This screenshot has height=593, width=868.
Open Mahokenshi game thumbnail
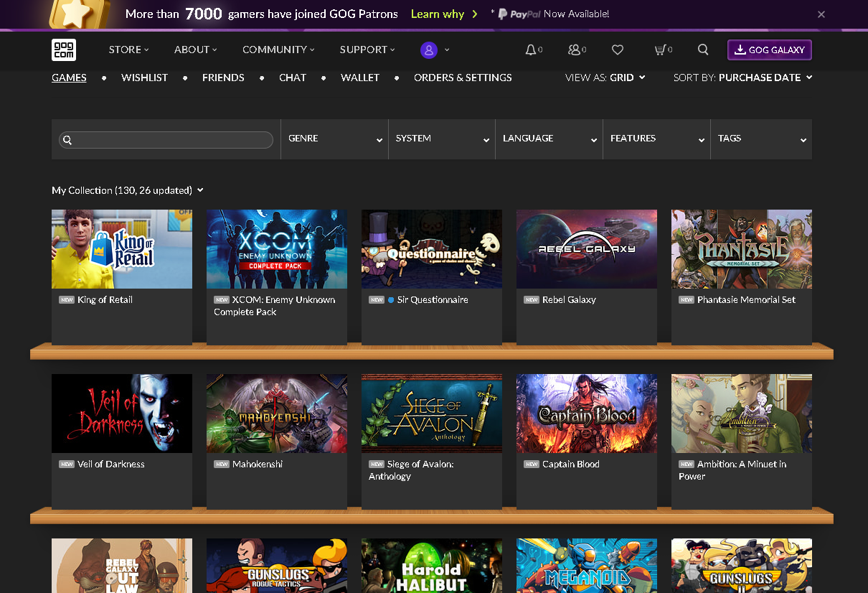(x=277, y=414)
